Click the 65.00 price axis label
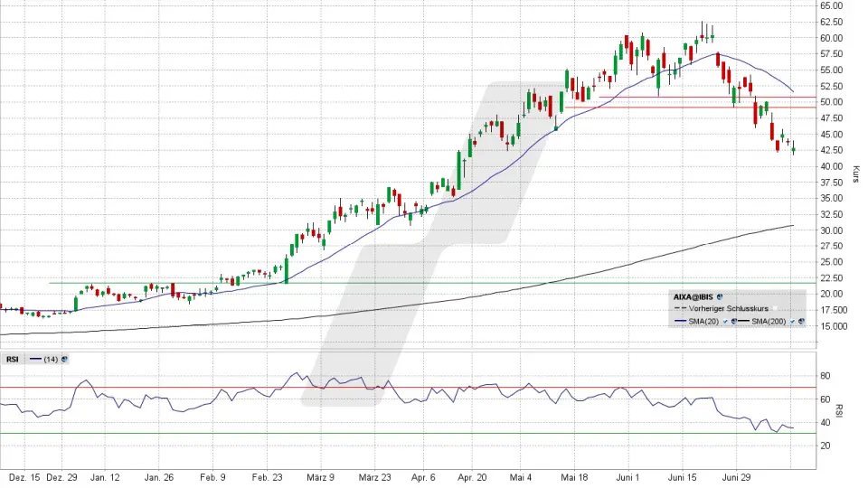 (832, 5)
